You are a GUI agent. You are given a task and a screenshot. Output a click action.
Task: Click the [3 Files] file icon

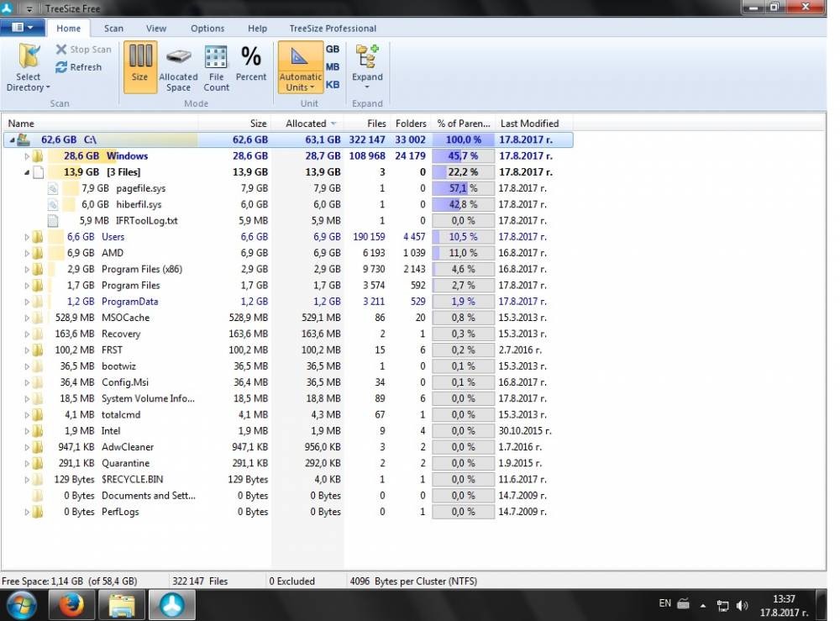click(38, 172)
